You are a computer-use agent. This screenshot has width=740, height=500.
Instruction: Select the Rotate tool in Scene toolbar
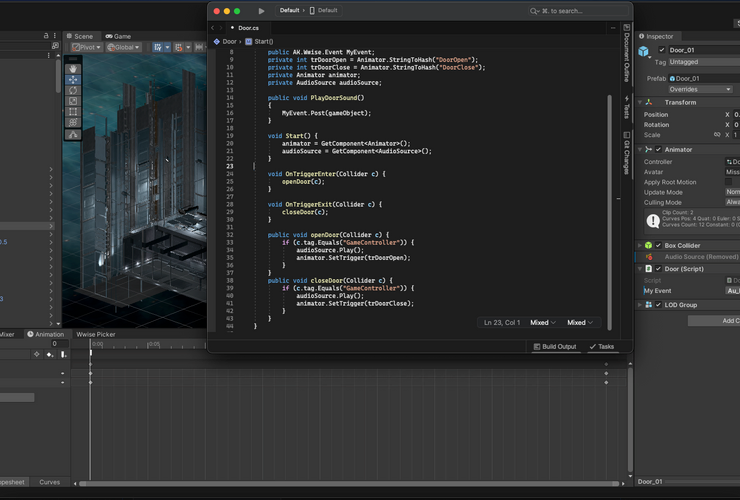coord(73,91)
